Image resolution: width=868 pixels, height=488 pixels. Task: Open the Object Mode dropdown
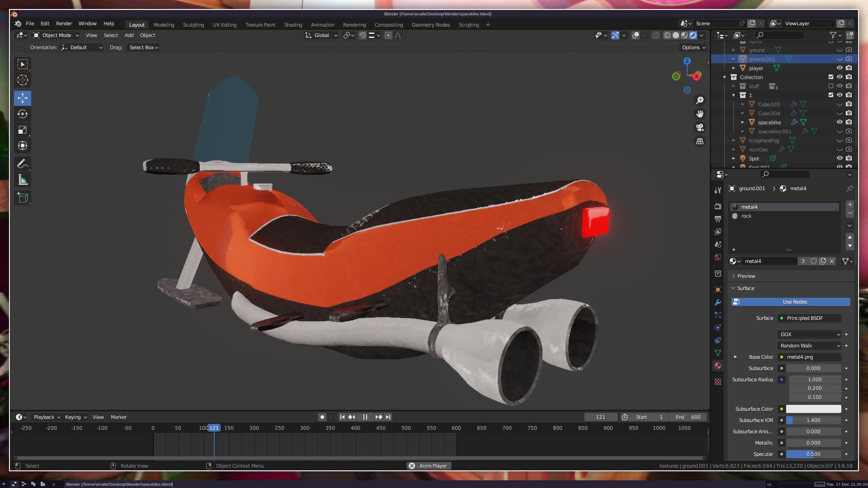click(56, 35)
